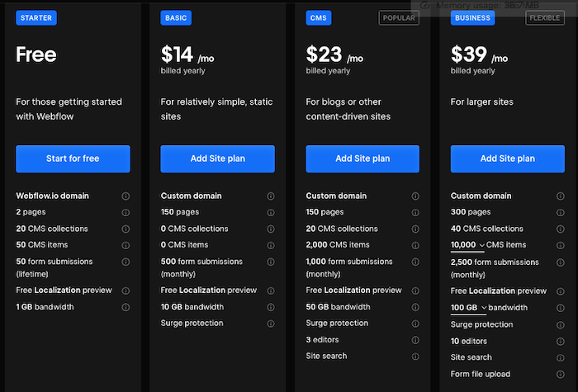Show info for 10 editors

coord(561,342)
